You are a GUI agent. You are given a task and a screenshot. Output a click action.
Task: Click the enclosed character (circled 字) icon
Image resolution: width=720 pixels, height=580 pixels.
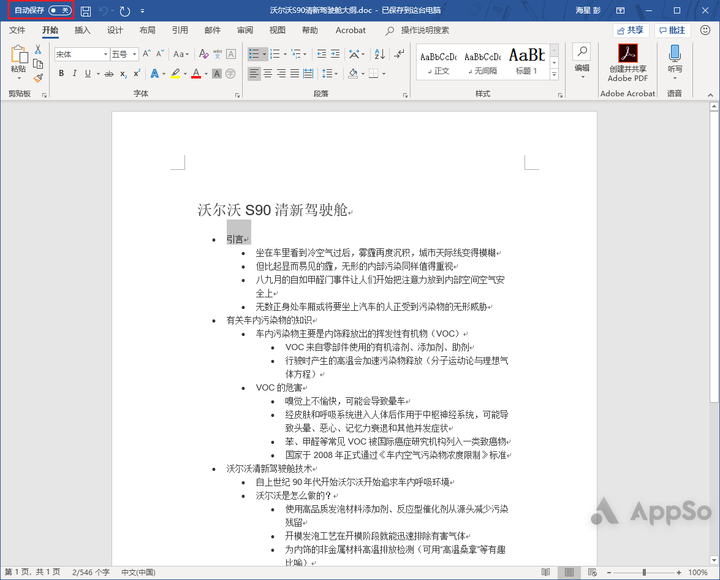point(231,73)
